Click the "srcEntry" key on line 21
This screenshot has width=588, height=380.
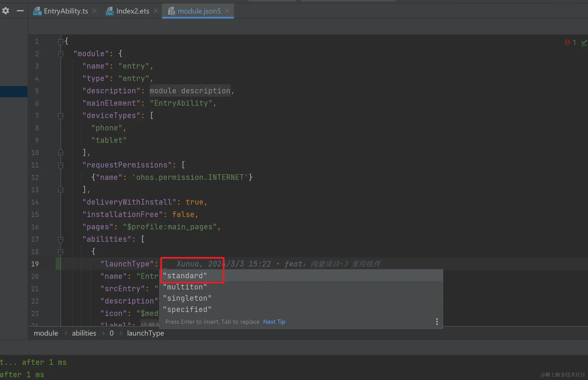[122, 289]
